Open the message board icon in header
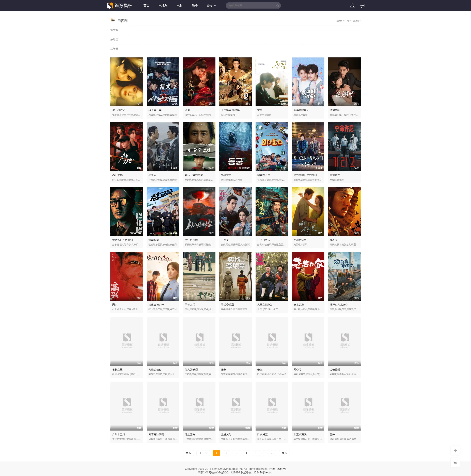This screenshot has width=471, height=476. [362, 5]
